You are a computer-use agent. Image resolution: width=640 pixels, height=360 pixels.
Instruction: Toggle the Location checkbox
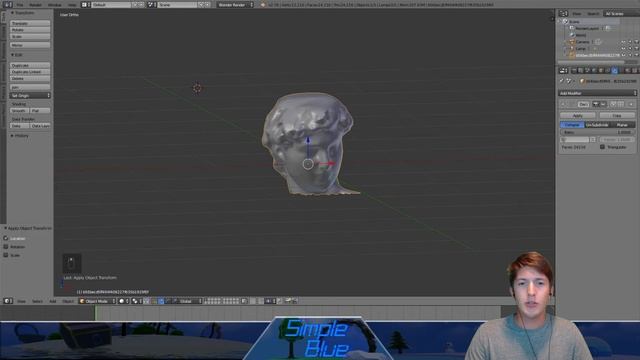point(6,238)
